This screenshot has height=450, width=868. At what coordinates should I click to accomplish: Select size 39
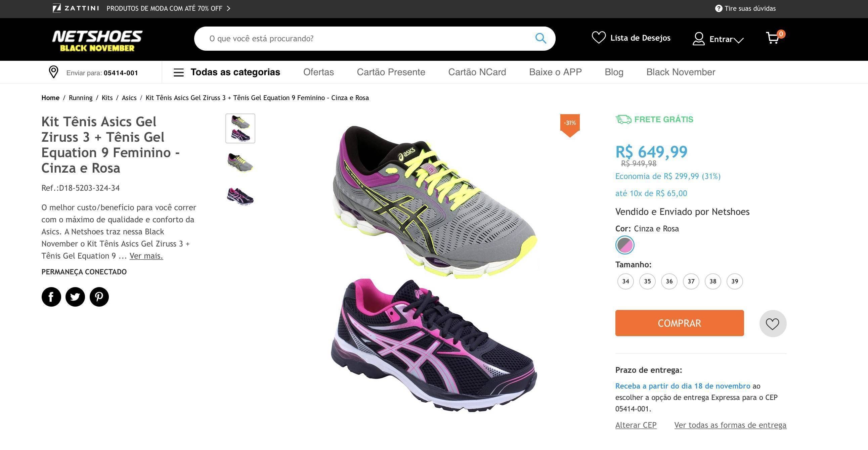[735, 282]
